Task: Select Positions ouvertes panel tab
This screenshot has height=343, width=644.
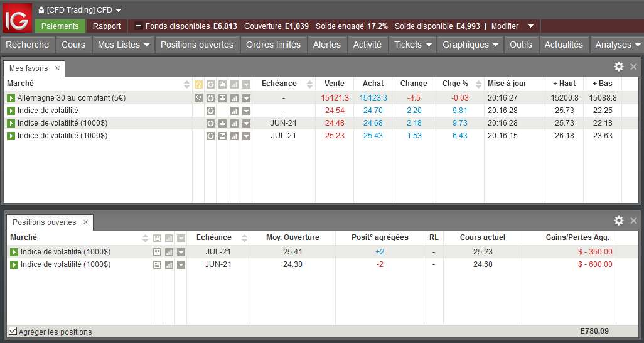Action: coord(45,222)
